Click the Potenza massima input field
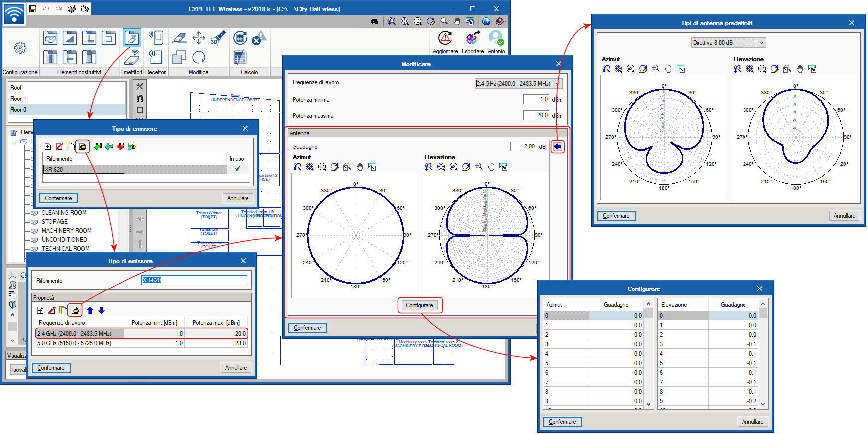This screenshot has width=868, height=434. click(x=536, y=116)
